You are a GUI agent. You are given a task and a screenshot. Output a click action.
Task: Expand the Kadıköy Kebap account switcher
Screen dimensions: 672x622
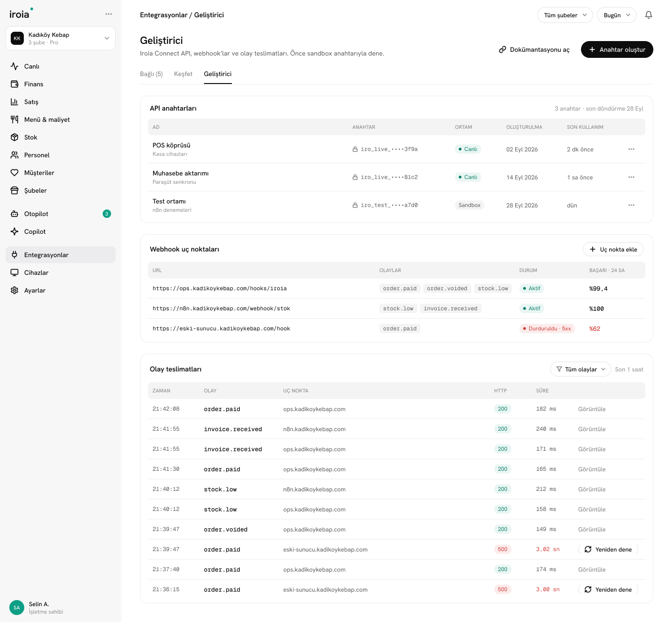(61, 38)
